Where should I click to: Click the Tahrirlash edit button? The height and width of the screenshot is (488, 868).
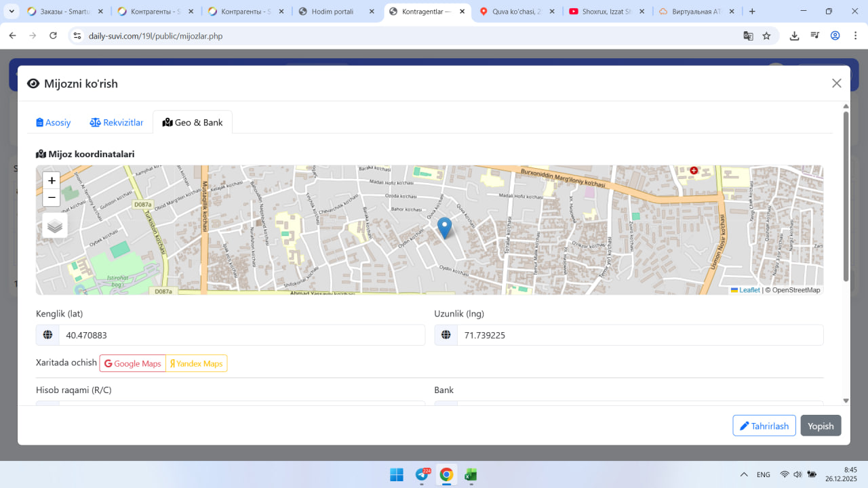(764, 426)
